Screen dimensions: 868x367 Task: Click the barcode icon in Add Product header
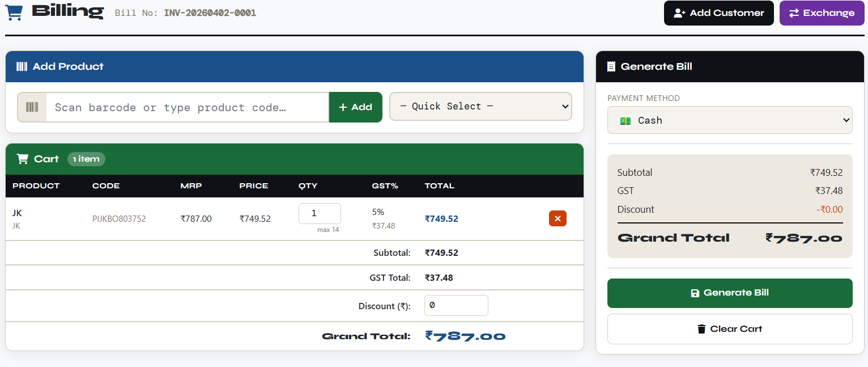click(22, 66)
